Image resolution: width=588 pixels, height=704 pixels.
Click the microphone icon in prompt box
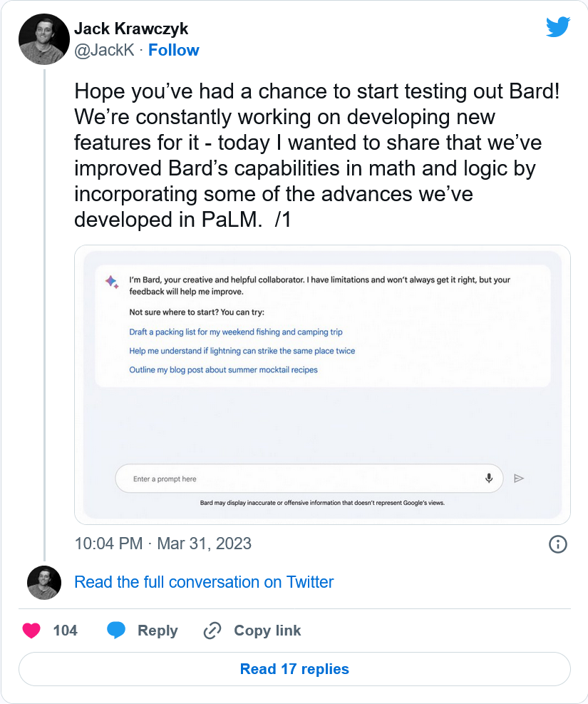click(x=489, y=478)
